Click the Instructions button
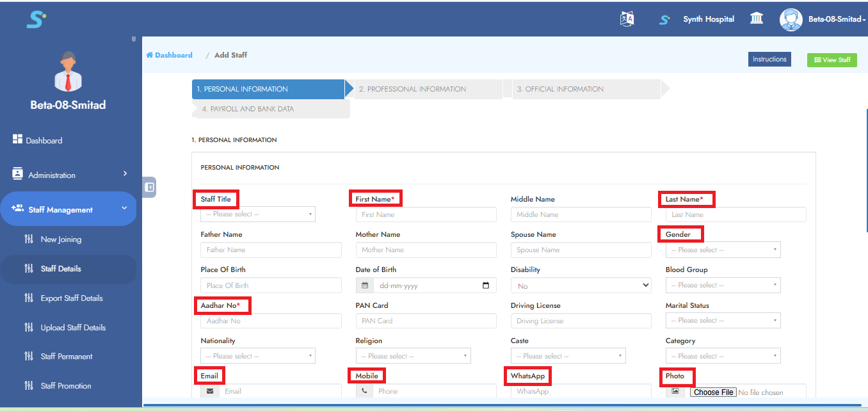868x411 pixels. pos(769,60)
